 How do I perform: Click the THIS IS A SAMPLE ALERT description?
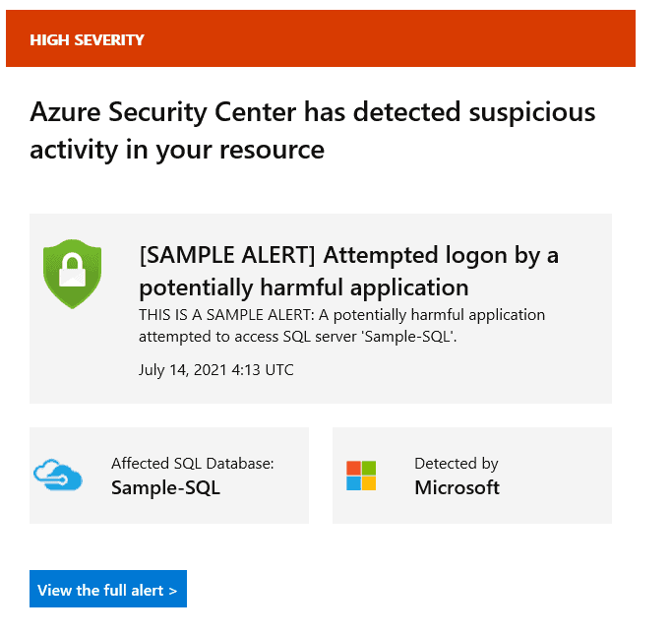[x=341, y=326]
